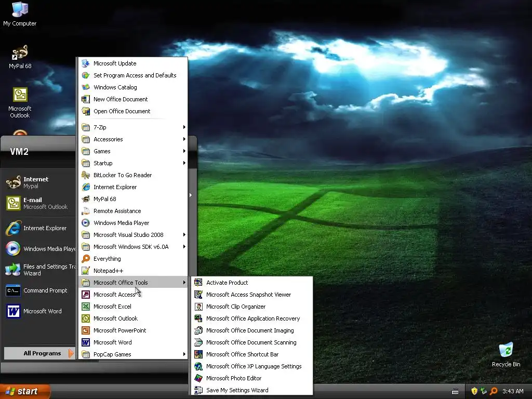Click the Microsoft Office Tools submenu arrow
Image resolution: width=532 pixels, height=399 pixels.
[184, 283]
